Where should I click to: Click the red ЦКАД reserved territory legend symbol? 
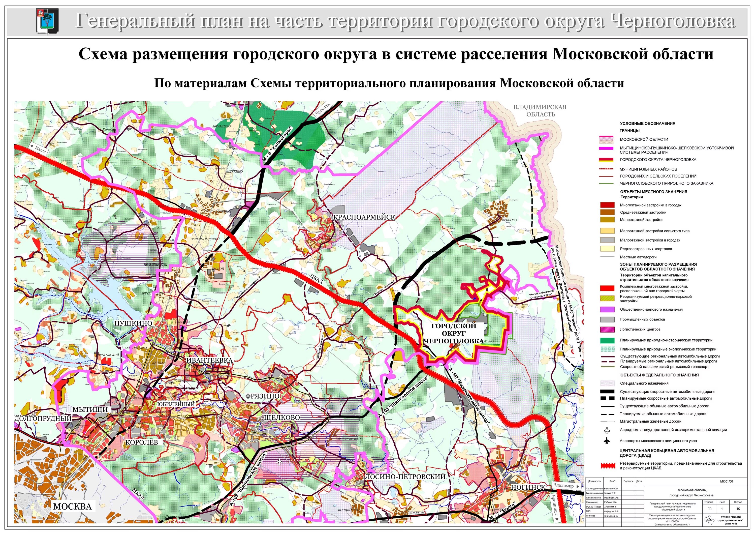[608, 465]
